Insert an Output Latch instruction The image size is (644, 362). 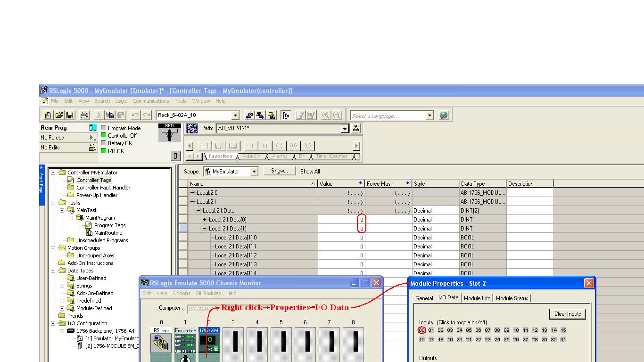pyautogui.click(x=307, y=146)
